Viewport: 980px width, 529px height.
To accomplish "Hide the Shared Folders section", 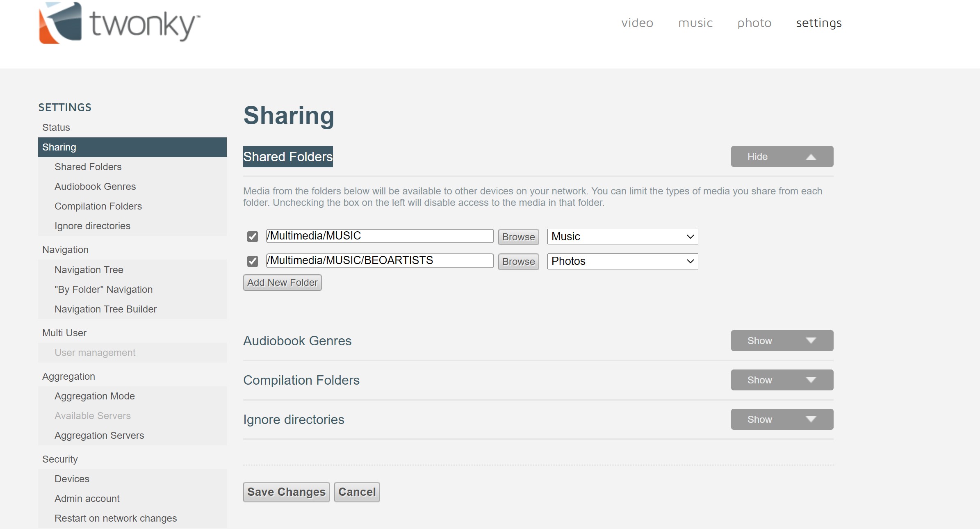I will coord(782,157).
